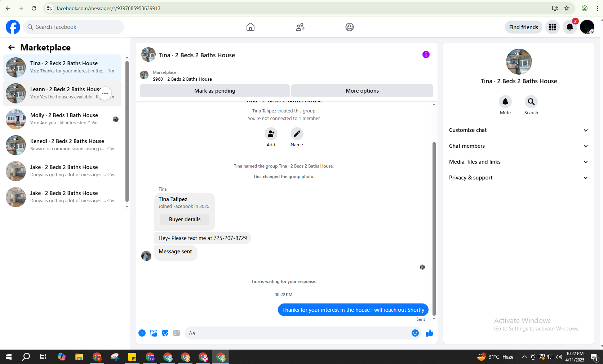This screenshot has width=603, height=364.
Task: Open taskbar clock showing 10:22 PM
Action: (575, 357)
